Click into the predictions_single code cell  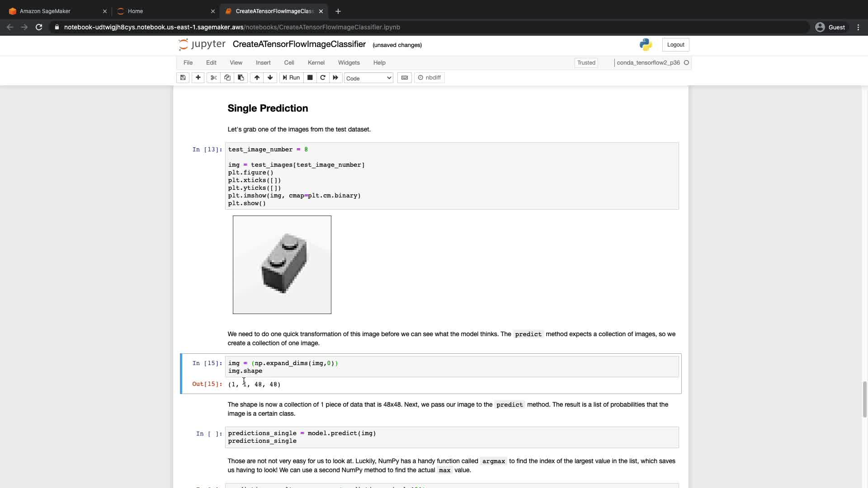451,437
